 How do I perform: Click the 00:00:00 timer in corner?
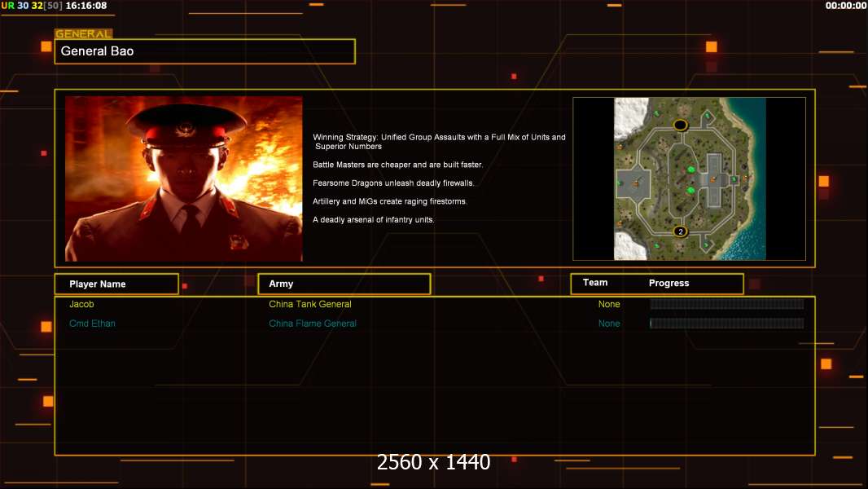click(x=845, y=6)
